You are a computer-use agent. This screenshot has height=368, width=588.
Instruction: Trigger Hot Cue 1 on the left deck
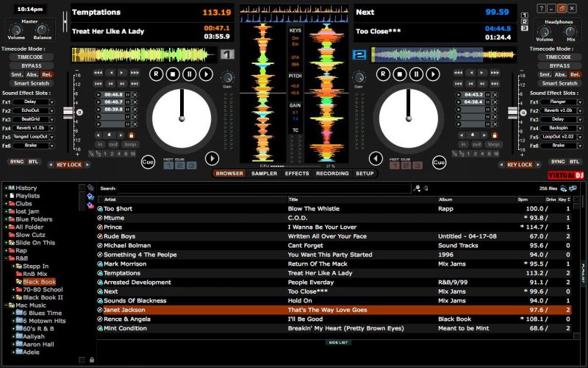(x=169, y=165)
